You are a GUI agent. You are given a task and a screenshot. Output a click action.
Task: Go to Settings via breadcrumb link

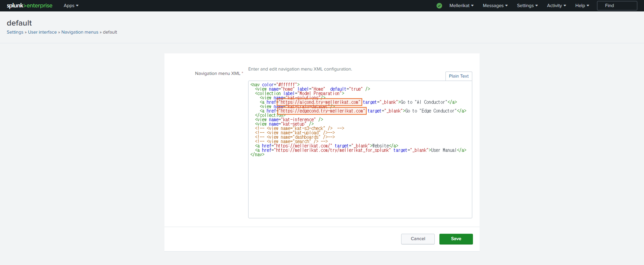pos(15,32)
